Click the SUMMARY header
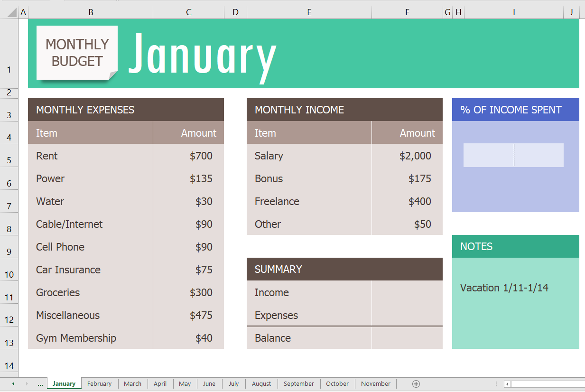Viewport: 585px width, 392px height. pos(344,269)
